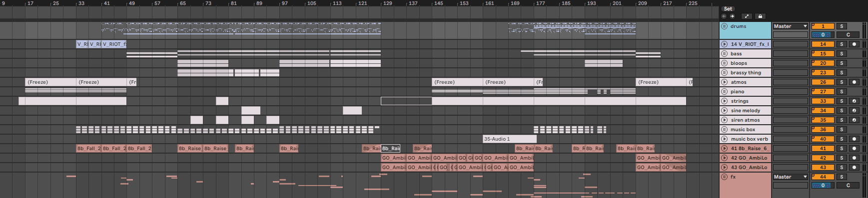Click the diagonal expand arrows icon

(x=747, y=16)
